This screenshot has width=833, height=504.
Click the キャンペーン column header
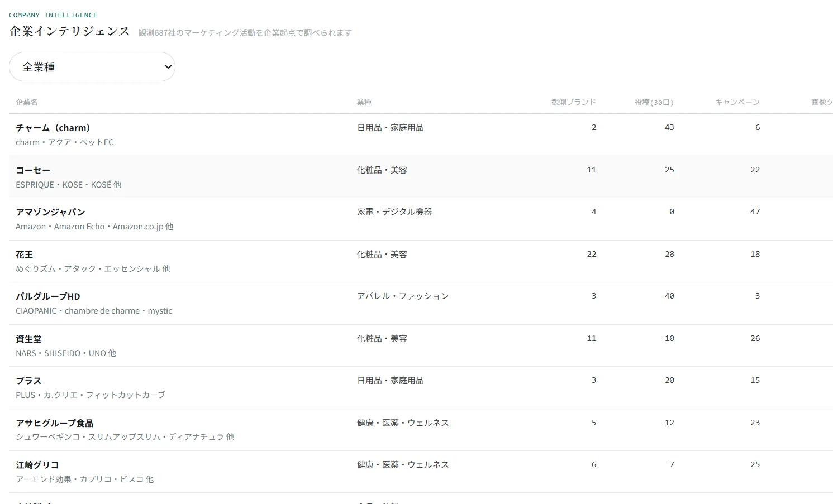tap(737, 102)
